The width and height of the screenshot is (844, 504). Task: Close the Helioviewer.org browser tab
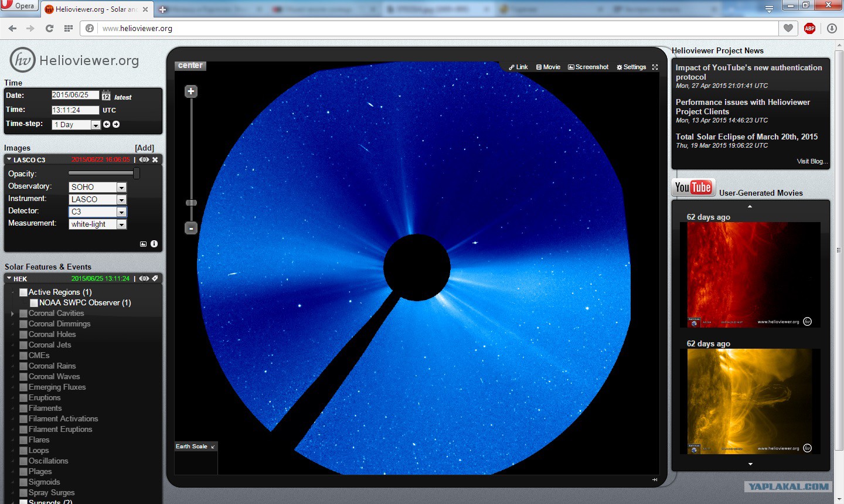tap(145, 9)
